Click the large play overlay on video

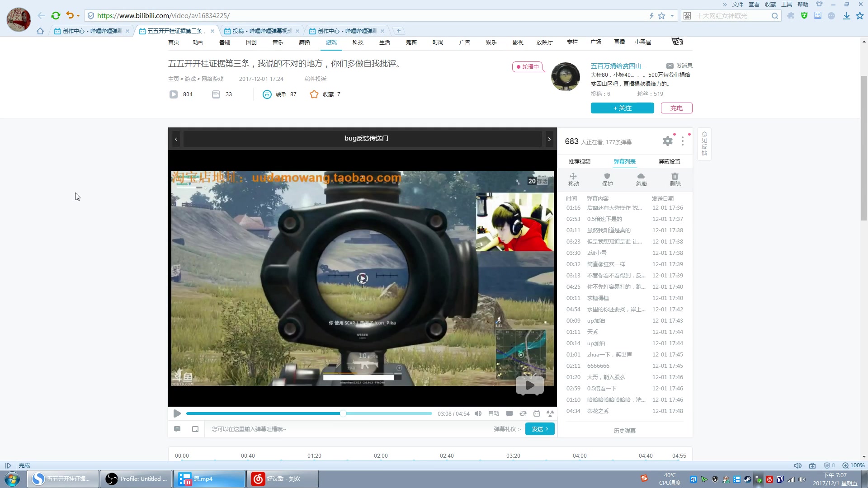click(x=529, y=385)
